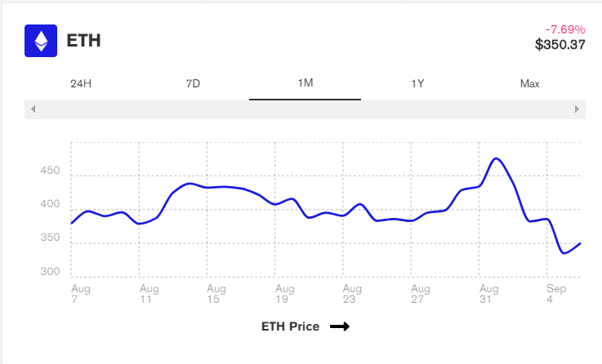602x364 pixels.
Task: Click the ETH ticker title
Action: point(83,41)
